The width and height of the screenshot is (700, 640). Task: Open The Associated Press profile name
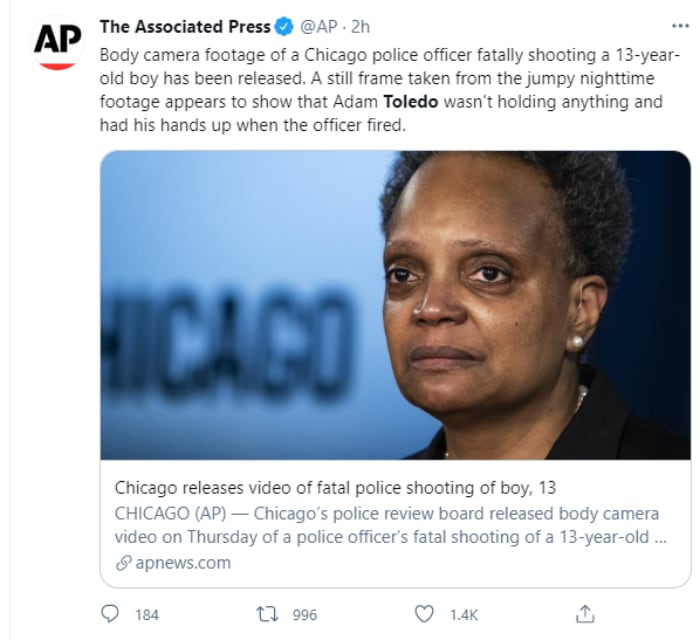tap(185, 27)
